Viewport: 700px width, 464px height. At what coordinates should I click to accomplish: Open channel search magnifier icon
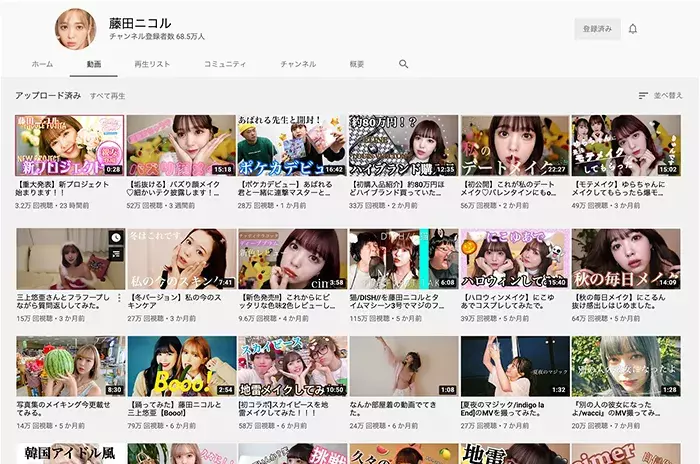404,64
